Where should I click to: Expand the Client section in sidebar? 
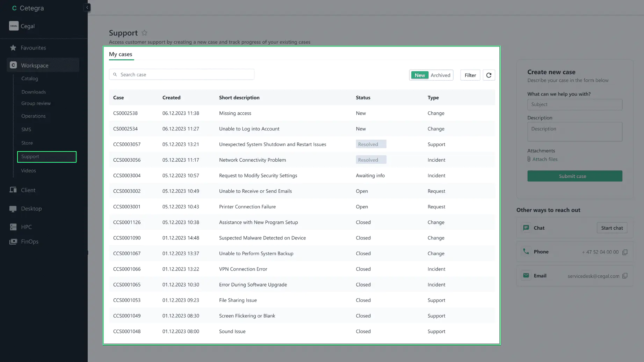[x=28, y=190]
